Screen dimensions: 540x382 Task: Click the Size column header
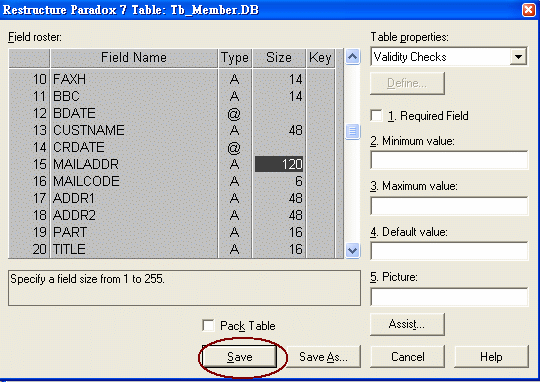click(x=279, y=58)
